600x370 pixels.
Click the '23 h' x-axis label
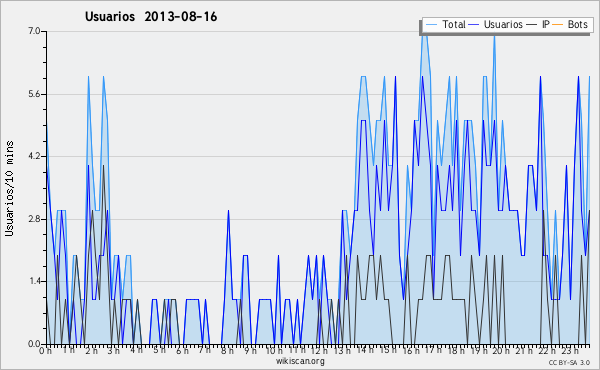tap(569, 350)
